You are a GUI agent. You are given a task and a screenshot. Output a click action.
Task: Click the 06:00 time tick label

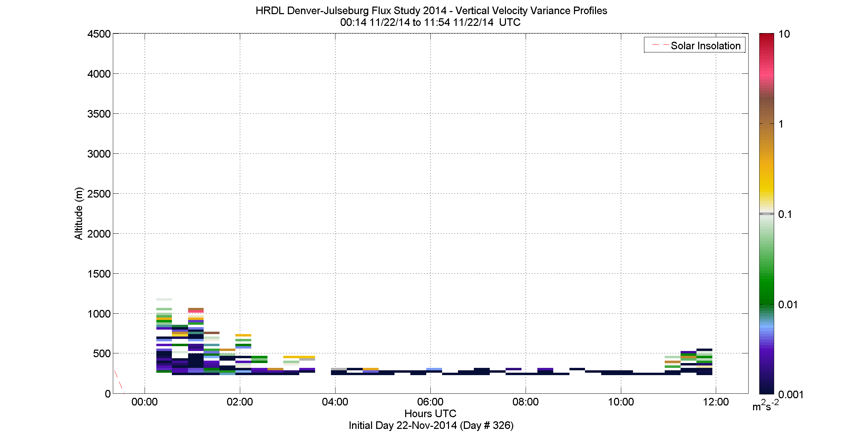click(430, 402)
